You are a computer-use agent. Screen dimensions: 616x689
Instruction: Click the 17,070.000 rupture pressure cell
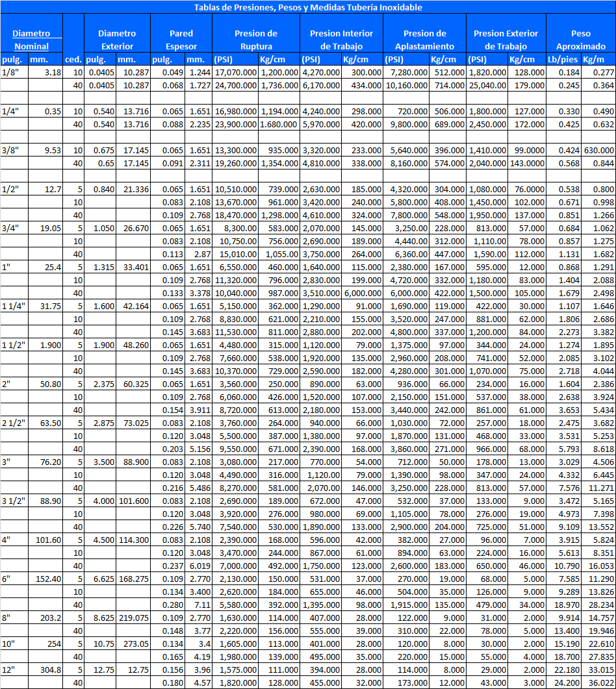[x=236, y=72]
